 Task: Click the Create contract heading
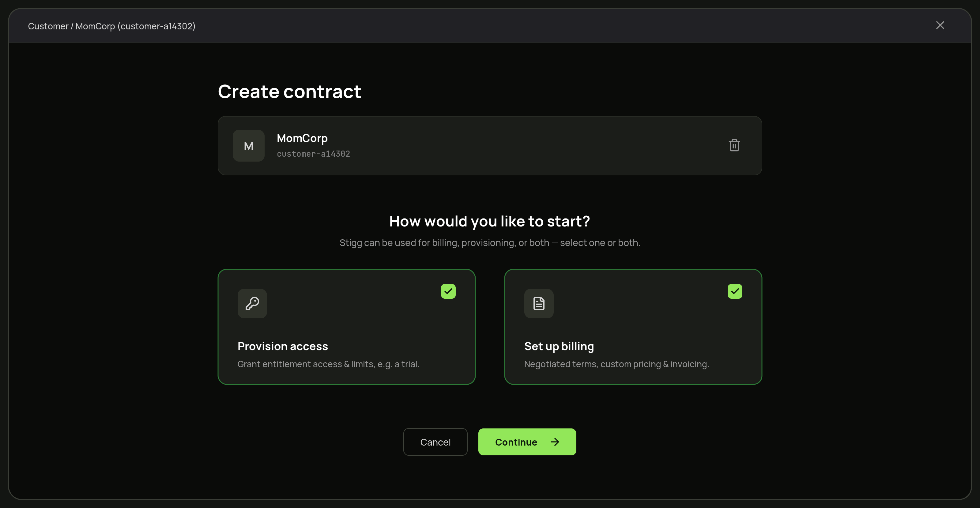click(x=289, y=92)
